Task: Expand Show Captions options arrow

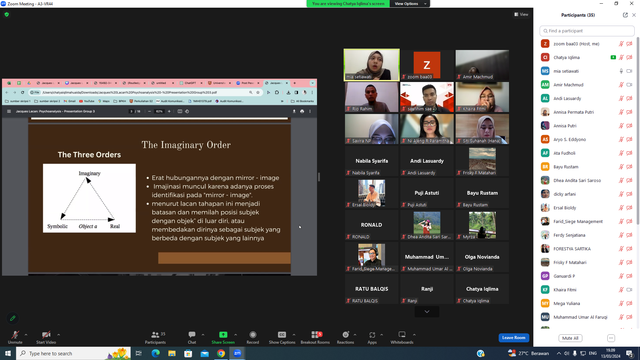Action: (294, 335)
